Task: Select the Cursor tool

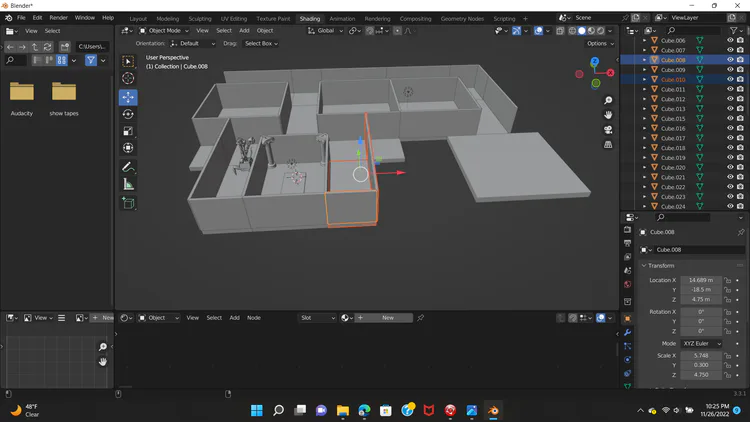Action: (128, 78)
